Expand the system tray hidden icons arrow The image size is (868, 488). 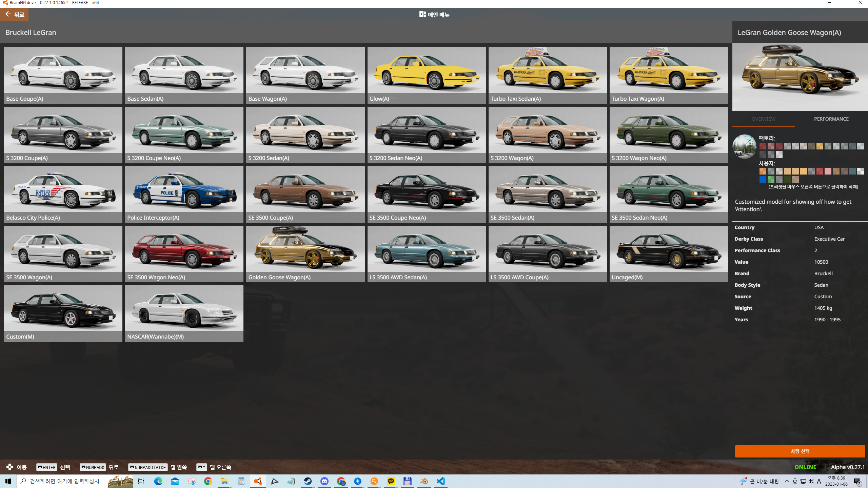tap(787, 481)
